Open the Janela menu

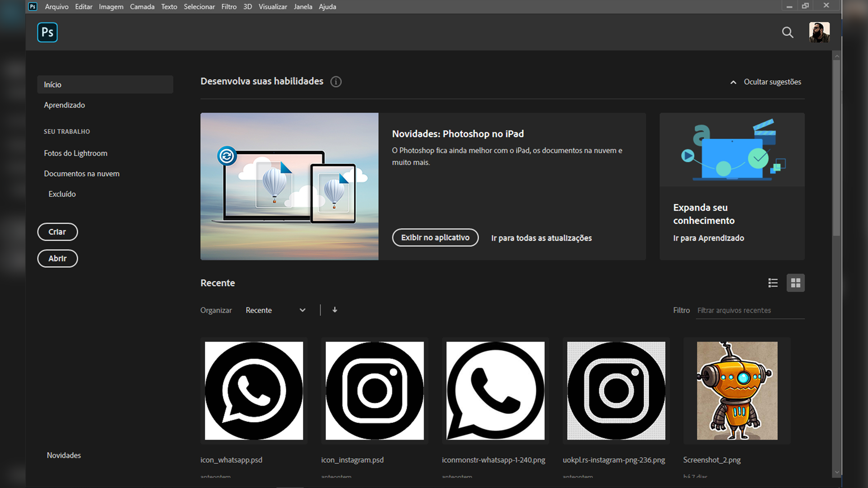tap(303, 7)
